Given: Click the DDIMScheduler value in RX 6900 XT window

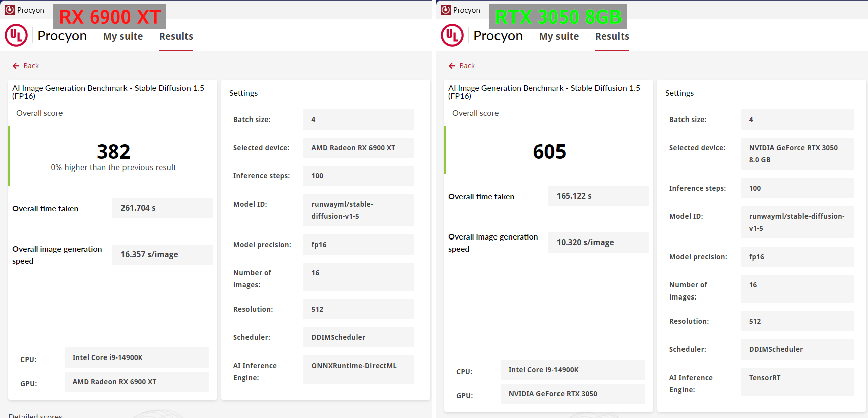Looking at the screenshot, I should (358, 337).
